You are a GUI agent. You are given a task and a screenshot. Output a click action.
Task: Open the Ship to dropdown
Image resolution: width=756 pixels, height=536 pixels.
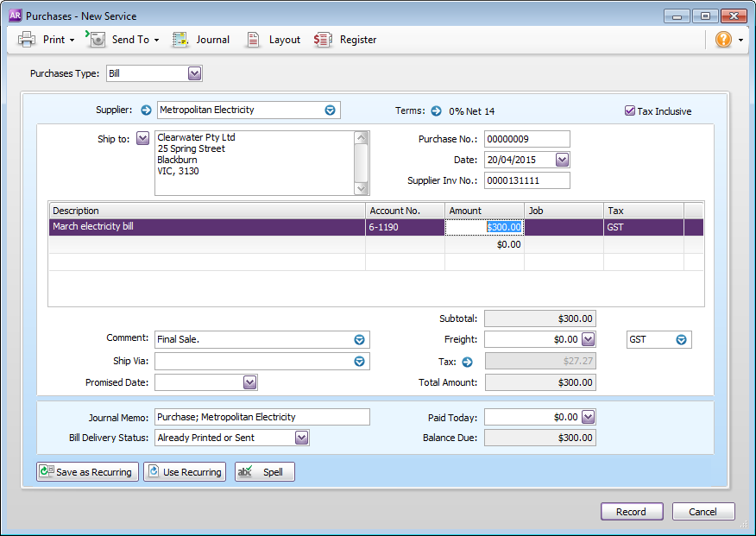[x=142, y=138]
